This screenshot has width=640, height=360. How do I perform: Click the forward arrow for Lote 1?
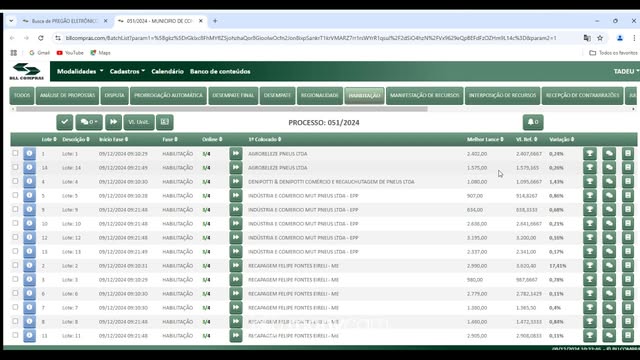click(236, 153)
